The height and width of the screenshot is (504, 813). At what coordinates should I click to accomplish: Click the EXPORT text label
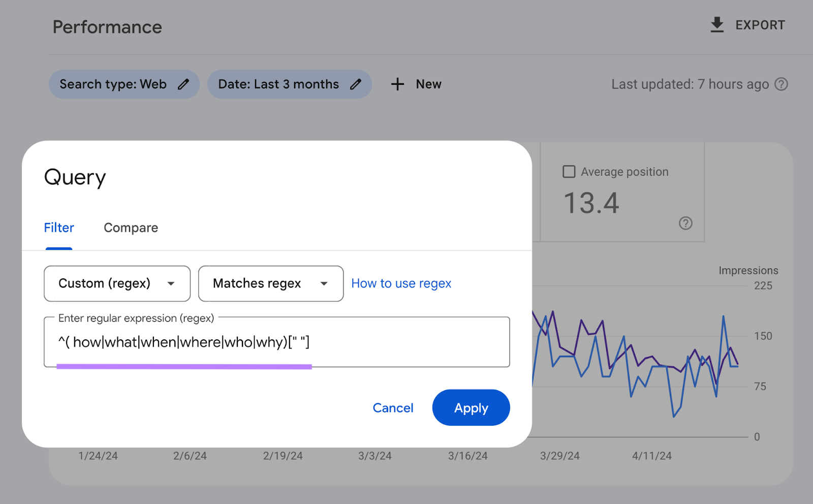coord(760,24)
